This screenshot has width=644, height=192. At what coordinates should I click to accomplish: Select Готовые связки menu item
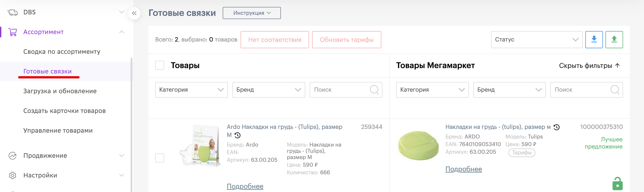(x=47, y=71)
